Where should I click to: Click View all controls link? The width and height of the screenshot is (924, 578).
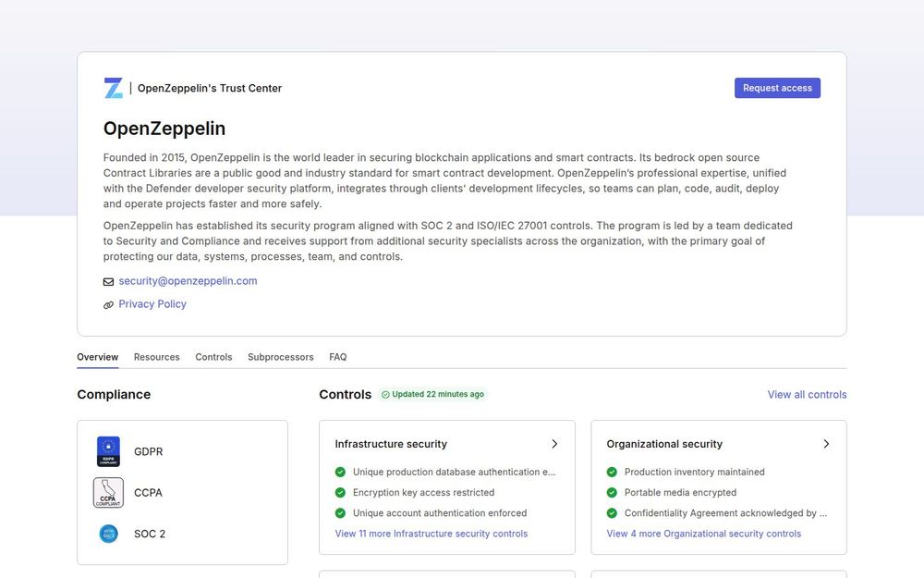[807, 395]
